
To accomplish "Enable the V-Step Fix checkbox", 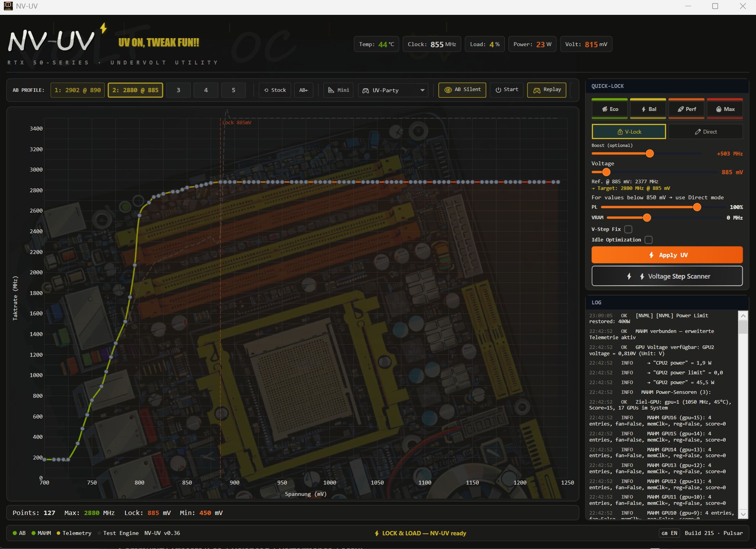I will pos(628,229).
